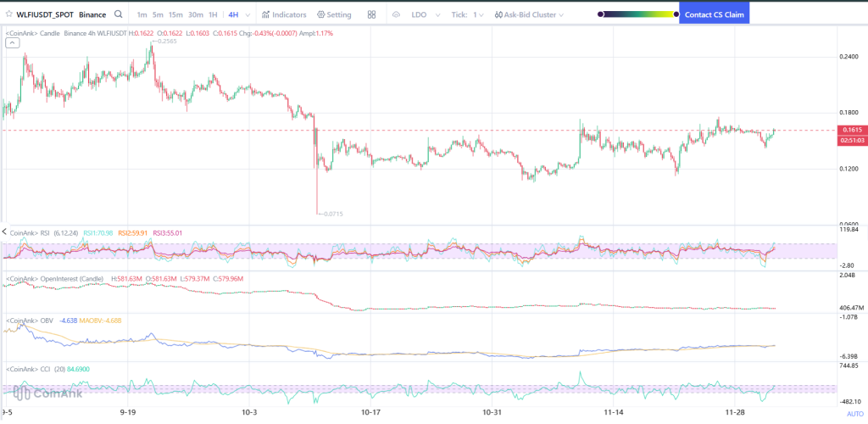Click the Contact CS Claim button
The height and width of the screenshot is (424, 868).
click(x=714, y=14)
